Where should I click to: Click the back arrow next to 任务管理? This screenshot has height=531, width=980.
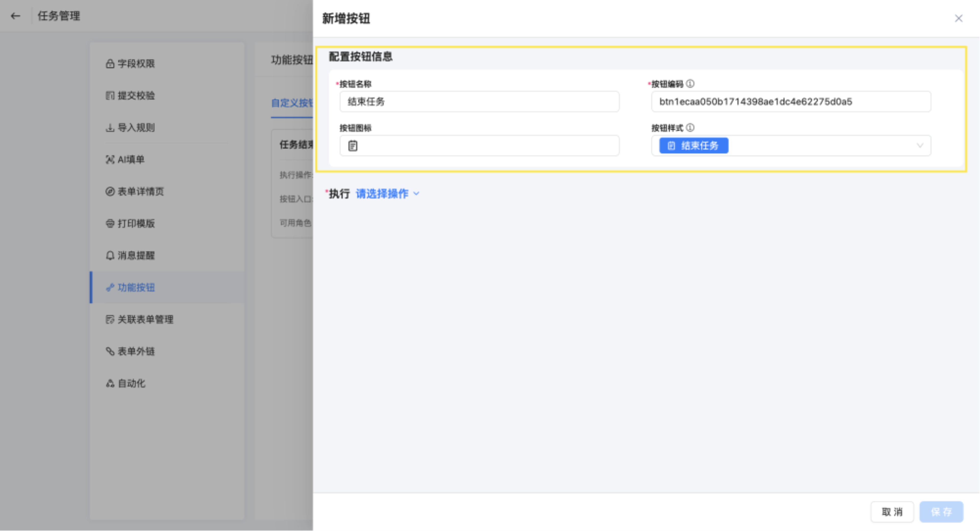(15, 16)
